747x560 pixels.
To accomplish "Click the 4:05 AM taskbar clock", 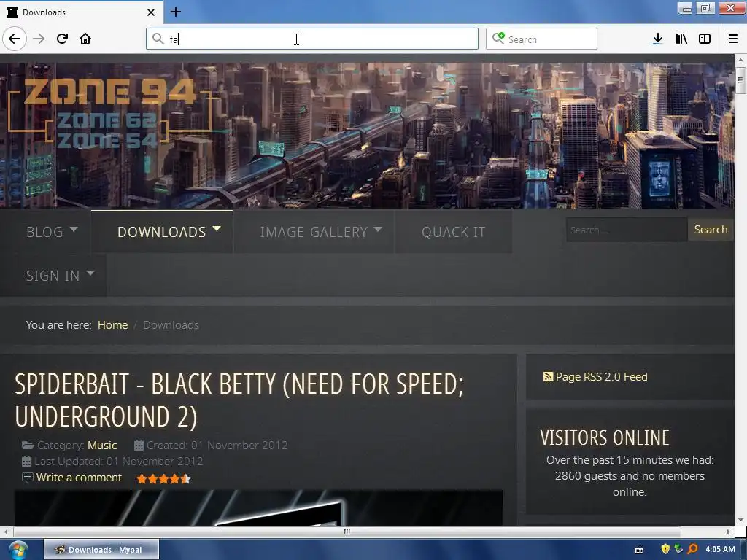I will click(720, 549).
